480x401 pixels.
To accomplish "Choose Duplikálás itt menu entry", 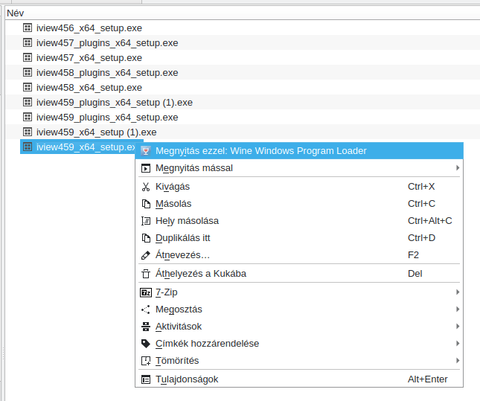I will (299, 238).
